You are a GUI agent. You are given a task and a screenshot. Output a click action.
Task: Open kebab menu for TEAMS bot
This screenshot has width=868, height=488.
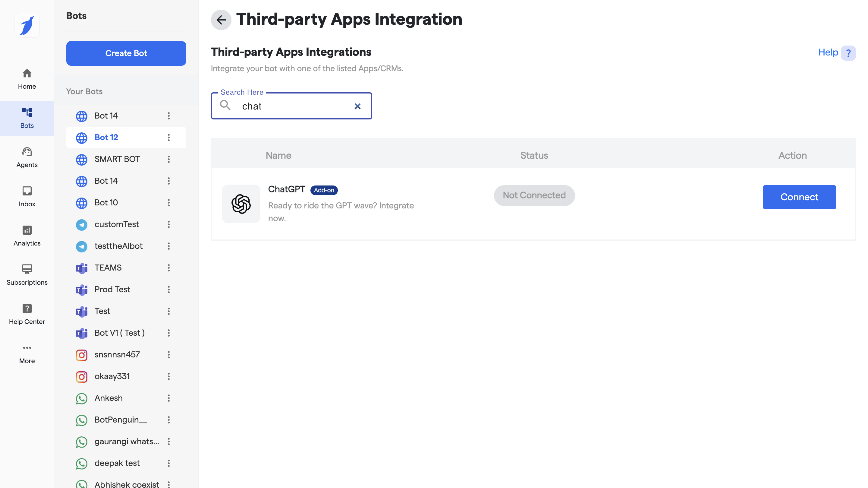(x=169, y=268)
